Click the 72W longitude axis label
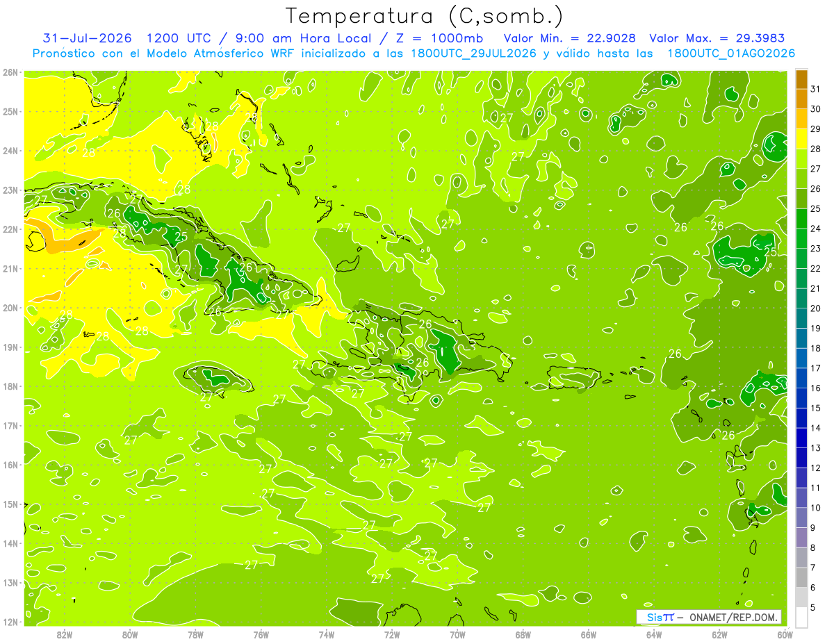 pos(392,634)
